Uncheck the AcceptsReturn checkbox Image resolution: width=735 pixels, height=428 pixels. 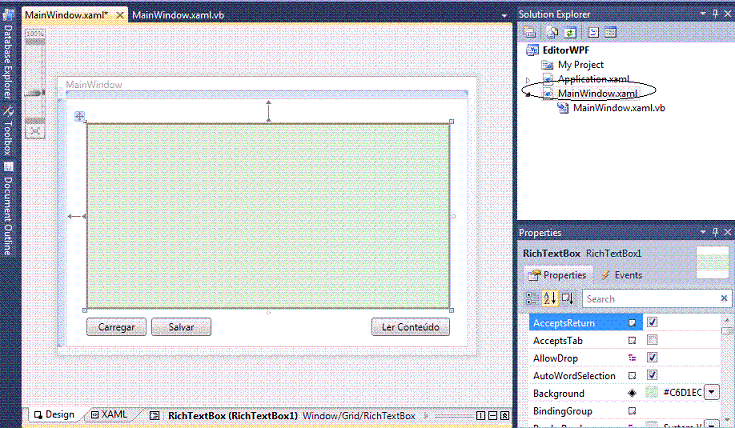pyautogui.click(x=652, y=322)
